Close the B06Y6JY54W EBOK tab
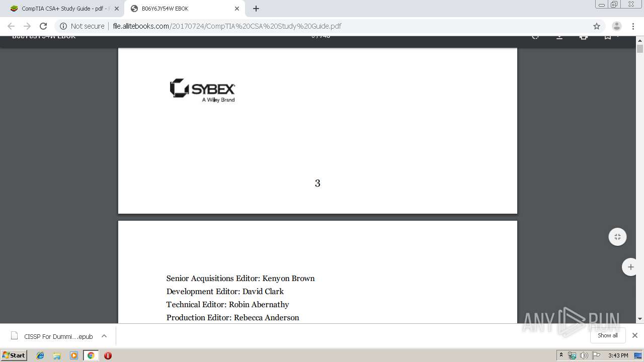This screenshot has height=362, width=644. pyautogui.click(x=237, y=9)
